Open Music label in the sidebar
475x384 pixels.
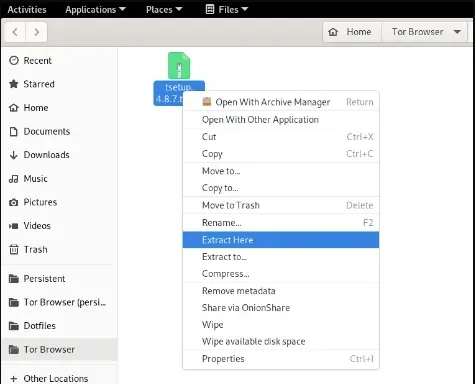[x=35, y=179]
